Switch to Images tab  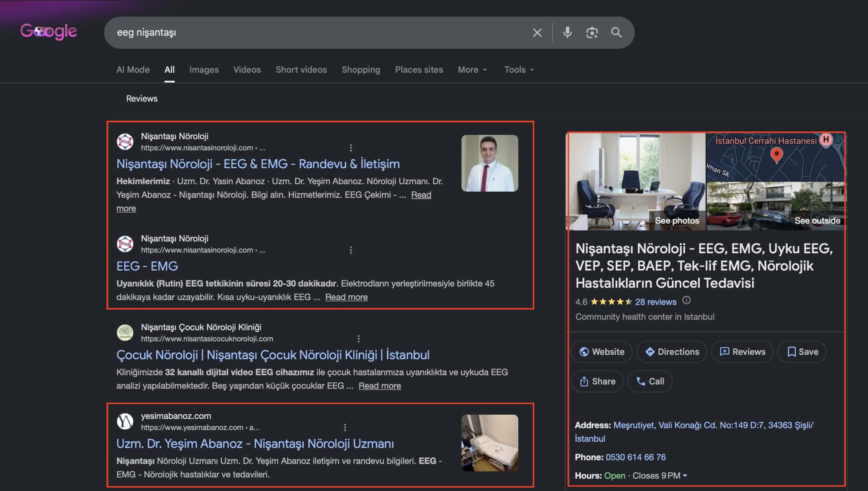click(x=204, y=70)
